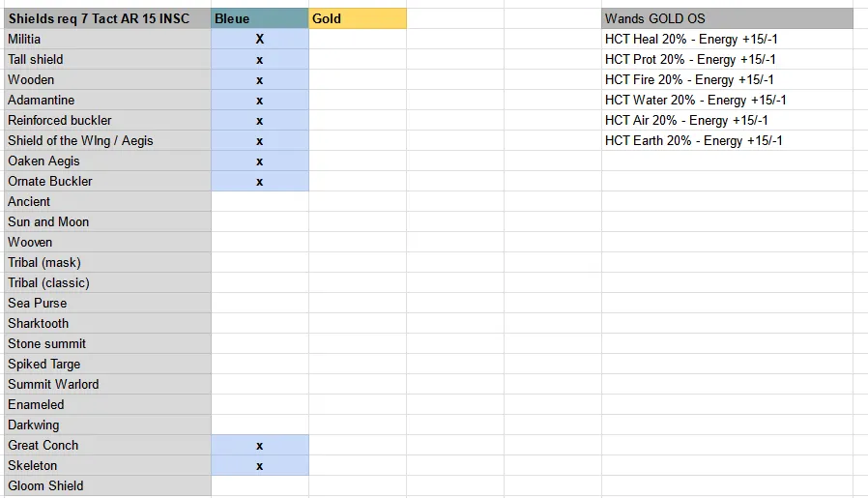Select the x mark beside Skeleton
This screenshot has width=868, height=498.
pyautogui.click(x=260, y=466)
